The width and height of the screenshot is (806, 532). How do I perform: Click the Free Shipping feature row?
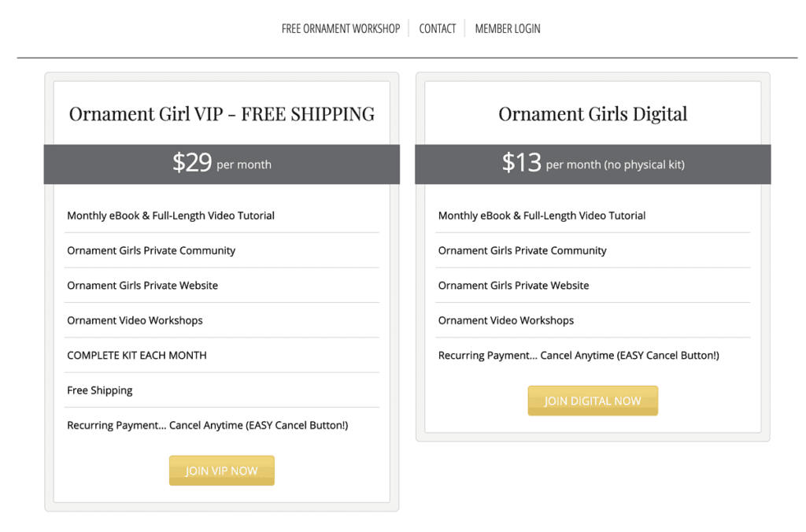99,390
